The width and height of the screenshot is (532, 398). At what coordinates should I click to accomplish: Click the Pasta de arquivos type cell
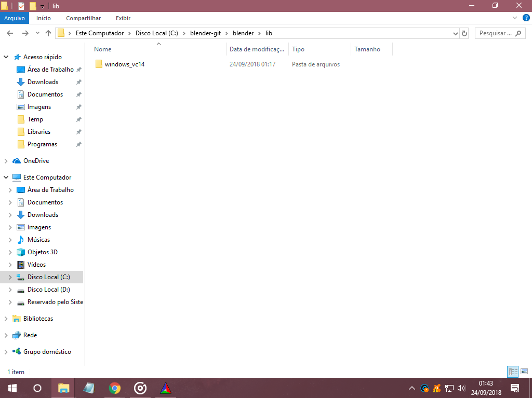pyautogui.click(x=315, y=64)
